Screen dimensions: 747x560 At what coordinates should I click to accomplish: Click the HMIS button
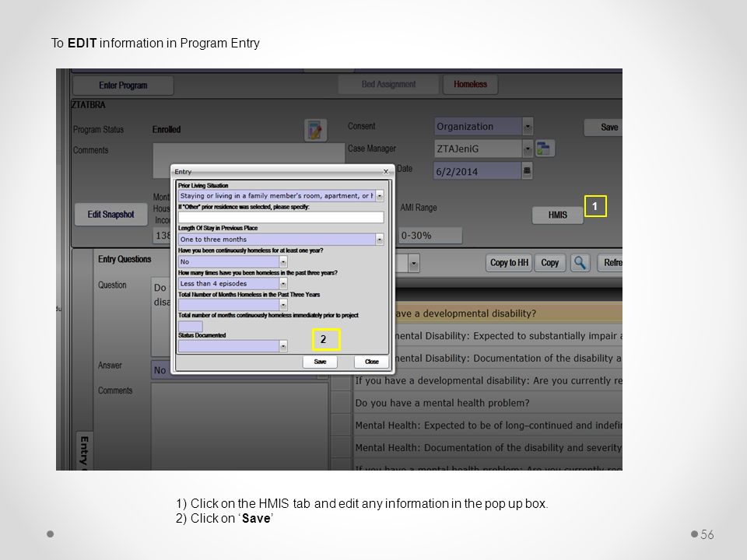click(x=557, y=215)
